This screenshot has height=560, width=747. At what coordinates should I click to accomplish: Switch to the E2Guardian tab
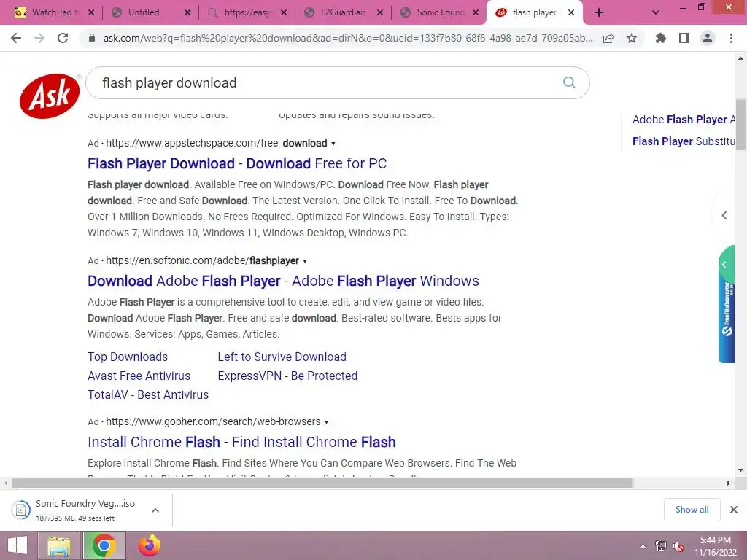point(343,12)
